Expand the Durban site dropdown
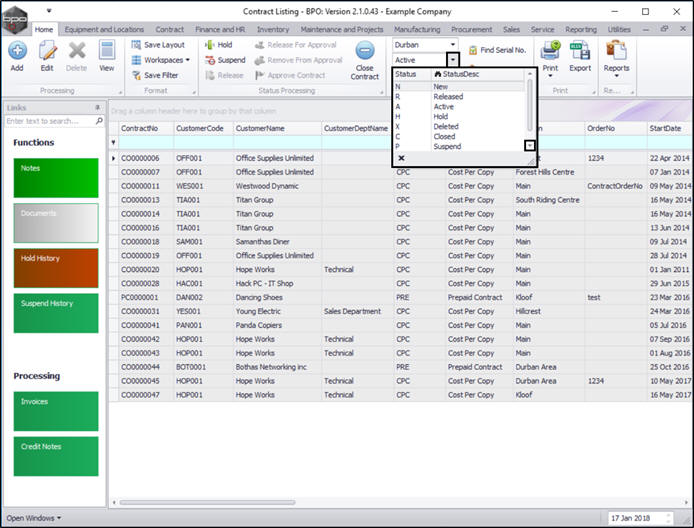Image resolution: width=694 pixels, height=528 pixels. (453, 45)
